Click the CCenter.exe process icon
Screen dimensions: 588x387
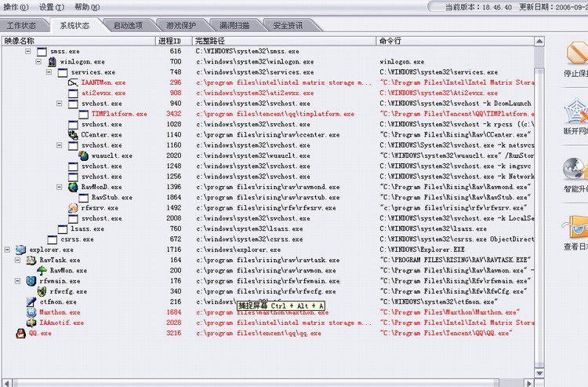pyautogui.click(x=73, y=134)
